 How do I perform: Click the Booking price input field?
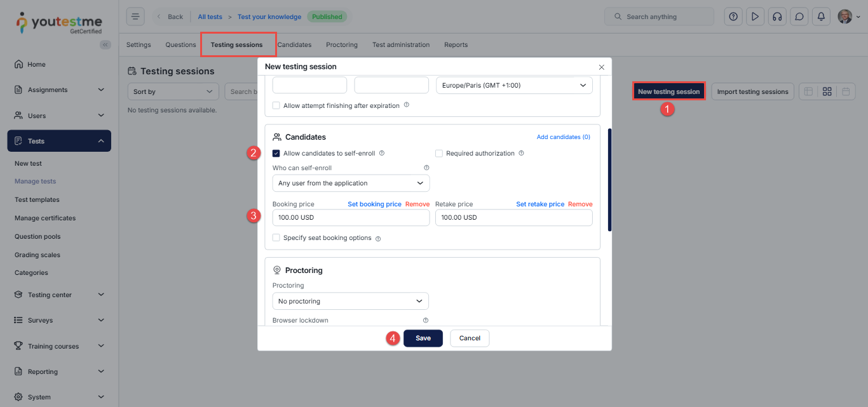pyautogui.click(x=351, y=218)
